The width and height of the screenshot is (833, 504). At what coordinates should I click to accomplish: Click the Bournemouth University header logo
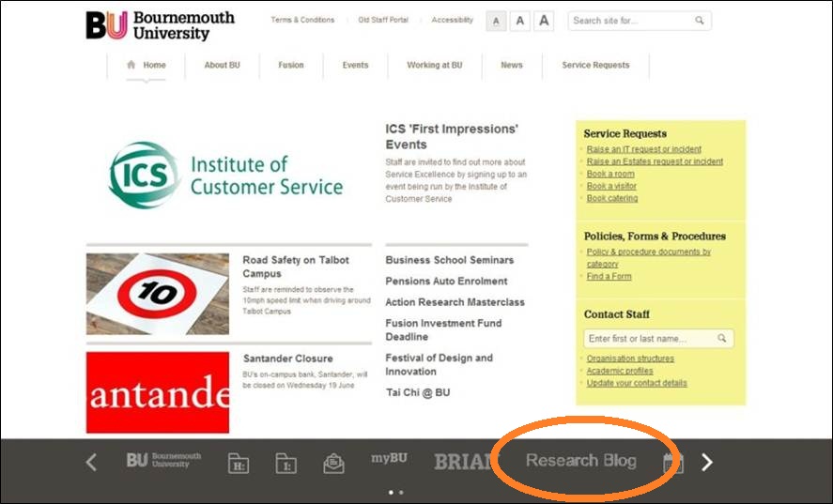click(160, 25)
